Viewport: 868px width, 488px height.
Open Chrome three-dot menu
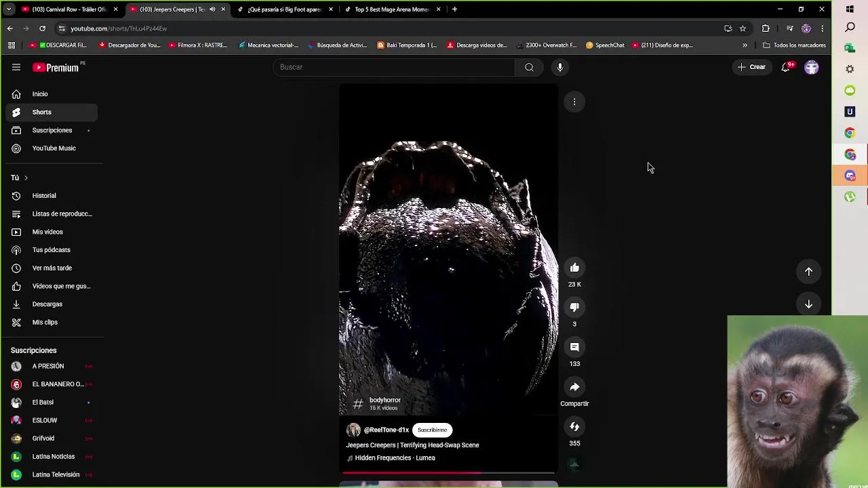point(822,28)
